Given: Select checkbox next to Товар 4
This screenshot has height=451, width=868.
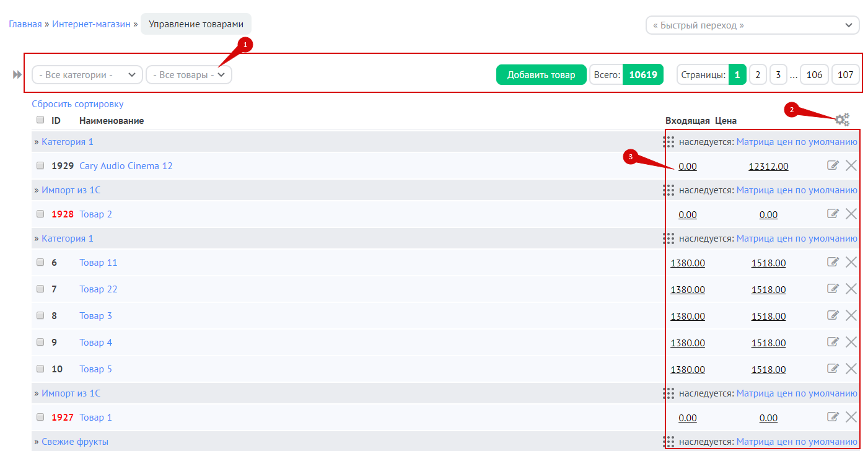Looking at the screenshot, I should [x=40, y=342].
